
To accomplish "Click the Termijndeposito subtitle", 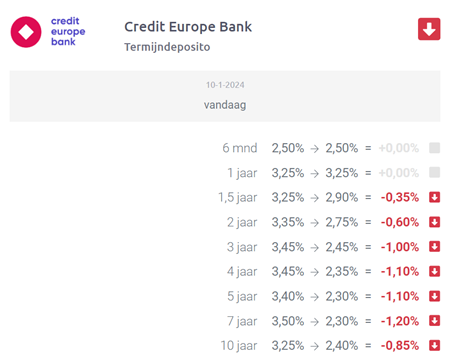I will tap(167, 47).
